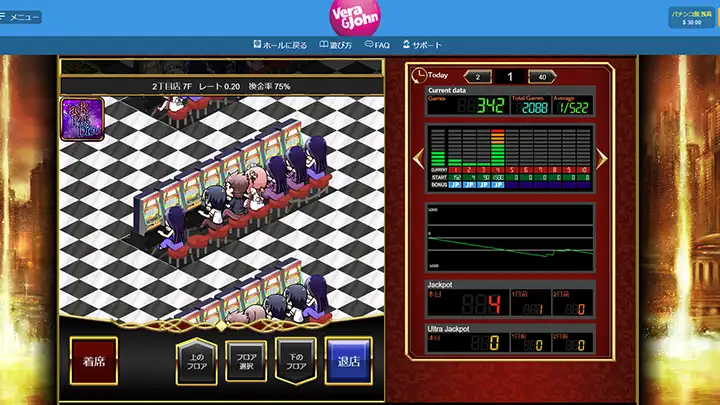Open the 遊び方 how-to-play guide

click(x=336, y=45)
